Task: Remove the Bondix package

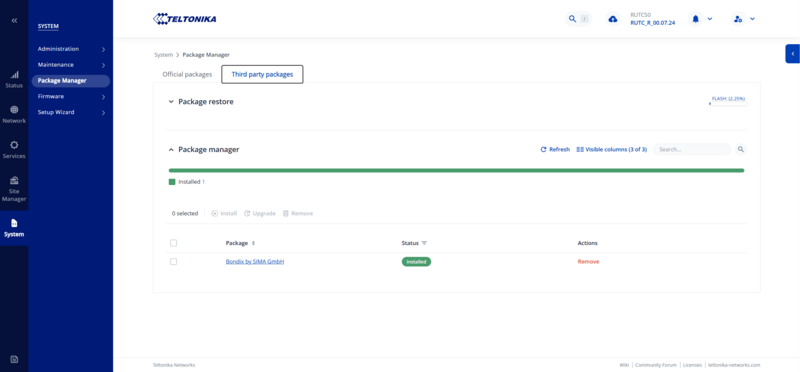Action: 588,262
